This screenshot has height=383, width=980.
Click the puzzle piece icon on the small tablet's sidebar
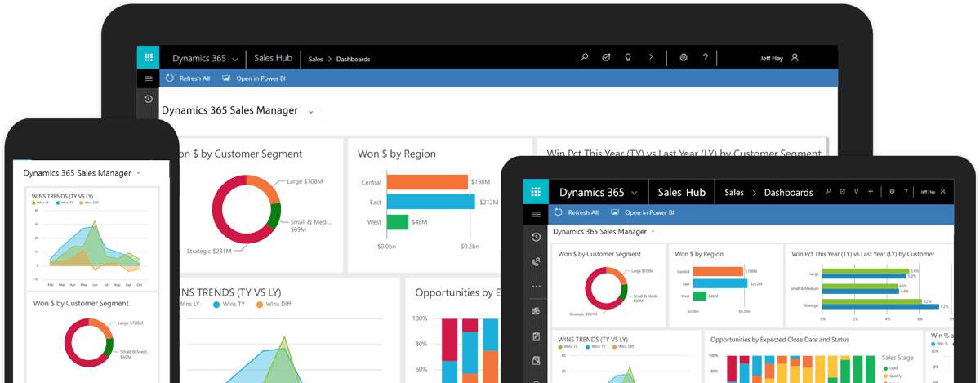(536, 311)
